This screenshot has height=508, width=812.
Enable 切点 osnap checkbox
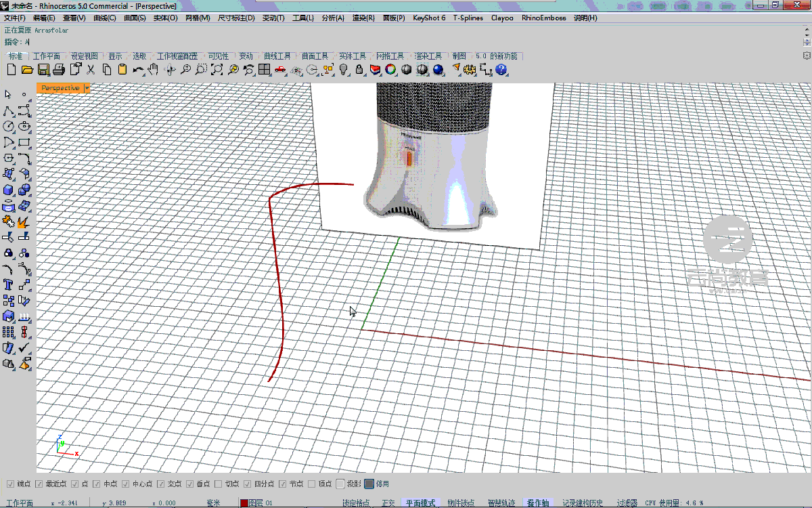click(218, 484)
